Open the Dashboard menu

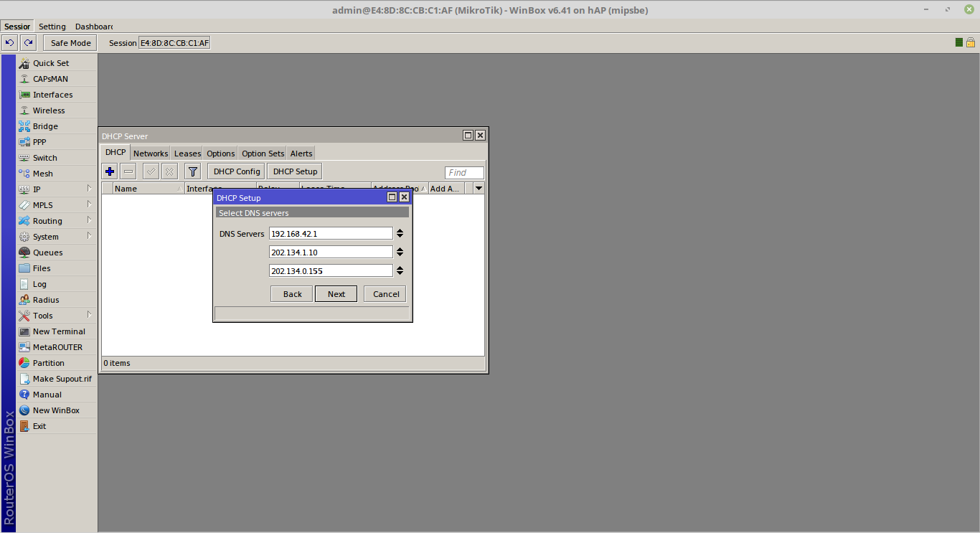tap(93, 27)
